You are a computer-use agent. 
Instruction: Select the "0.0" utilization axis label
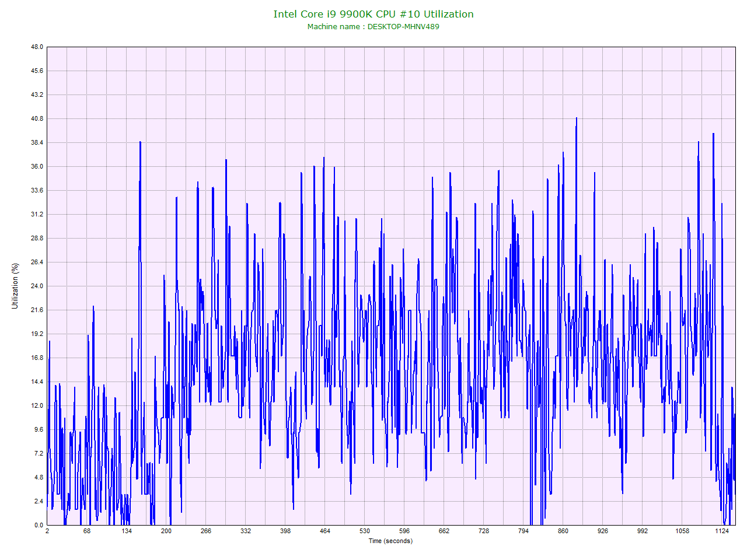[x=39, y=525]
